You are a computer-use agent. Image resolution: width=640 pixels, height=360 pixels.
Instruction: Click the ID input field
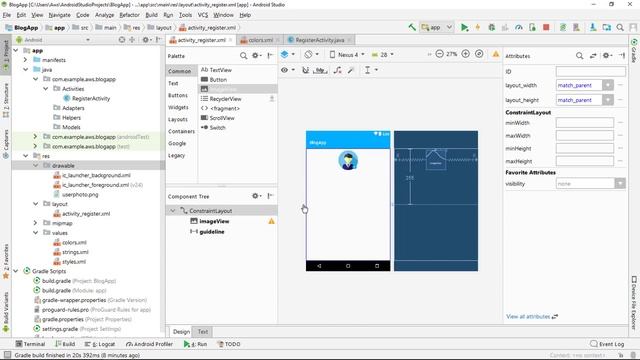coord(591,71)
